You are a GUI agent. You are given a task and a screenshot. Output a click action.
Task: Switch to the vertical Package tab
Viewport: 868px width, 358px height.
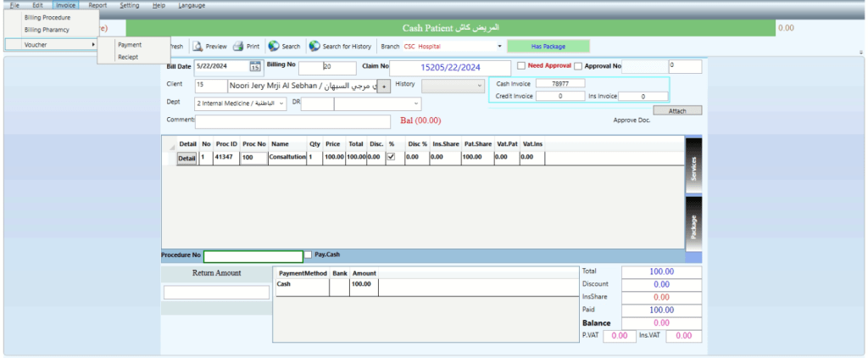693,227
